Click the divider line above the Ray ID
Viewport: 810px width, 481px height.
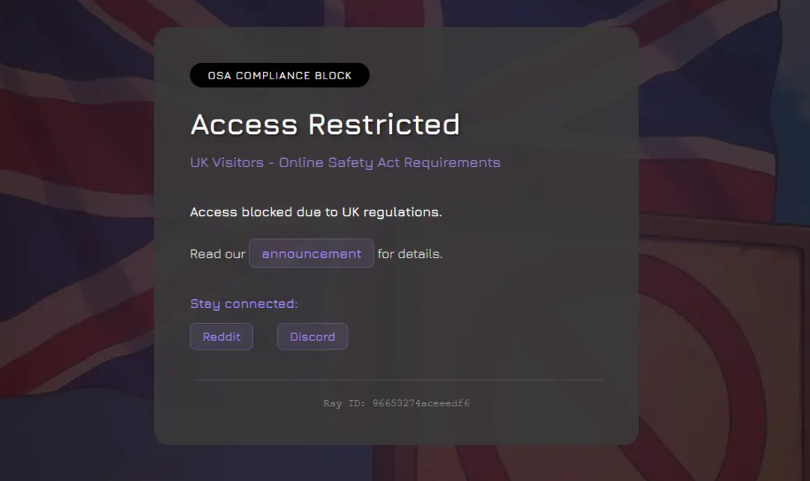coord(396,380)
